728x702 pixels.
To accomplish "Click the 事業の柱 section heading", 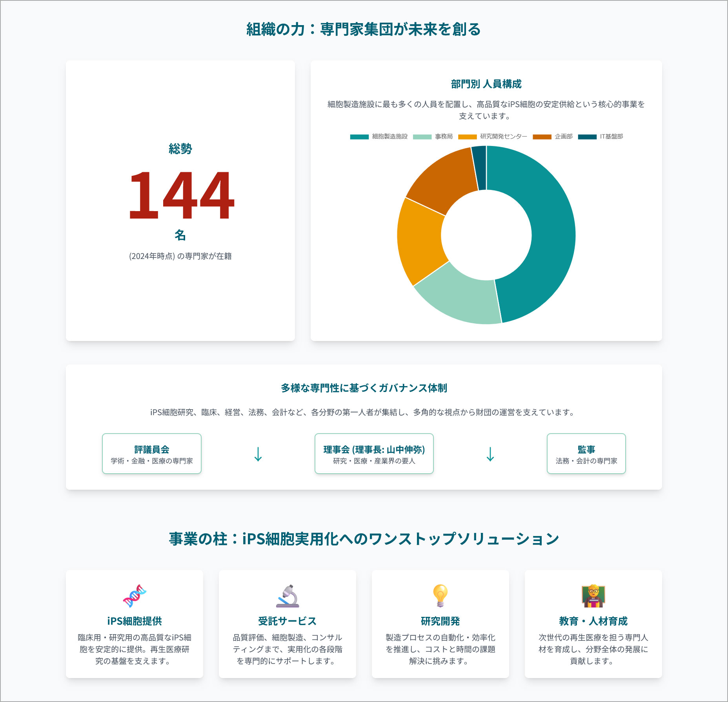I will pyautogui.click(x=364, y=539).
